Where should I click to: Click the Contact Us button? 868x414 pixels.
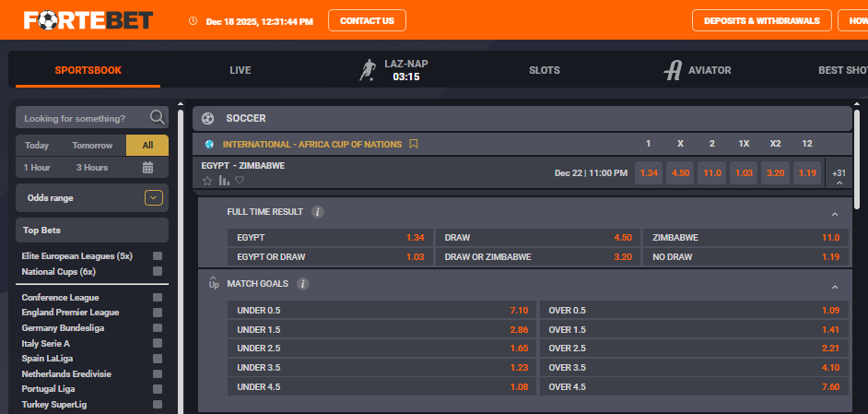[x=367, y=20]
